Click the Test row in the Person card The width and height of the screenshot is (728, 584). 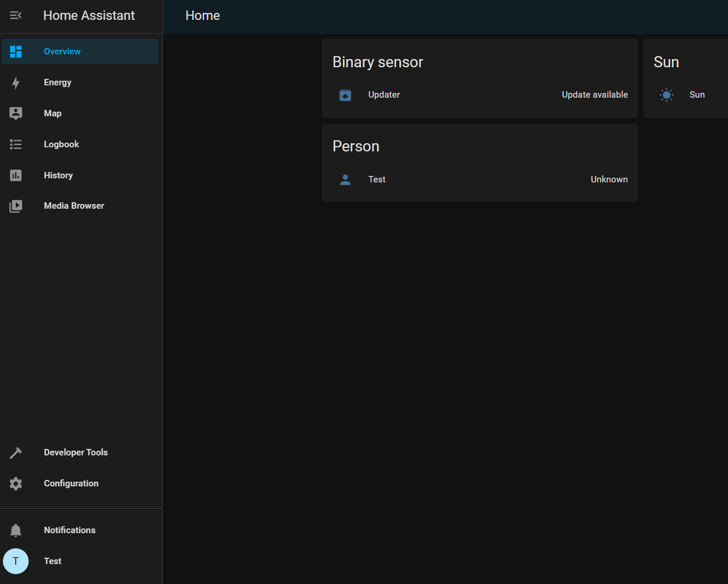(479, 179)
